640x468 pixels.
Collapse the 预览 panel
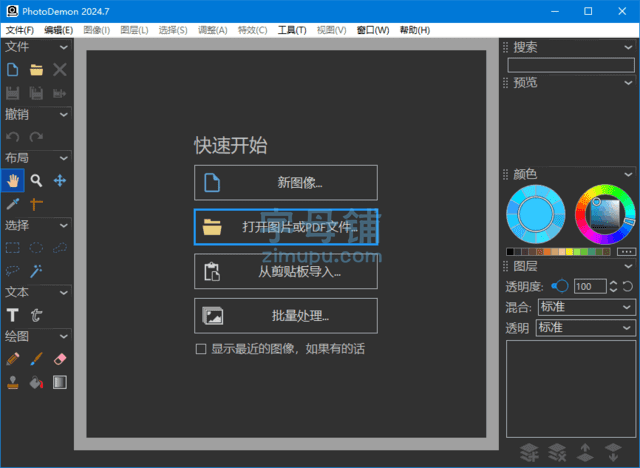628,83
